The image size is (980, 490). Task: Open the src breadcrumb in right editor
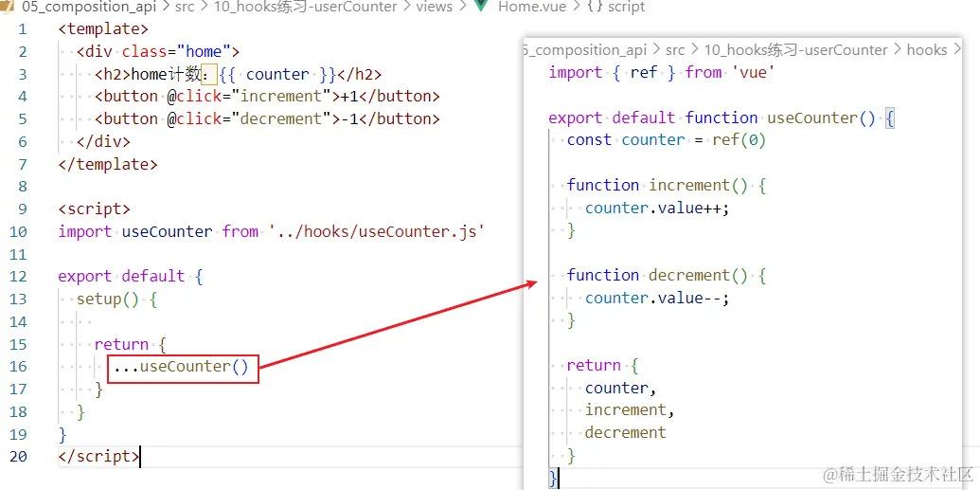(675, 50)
